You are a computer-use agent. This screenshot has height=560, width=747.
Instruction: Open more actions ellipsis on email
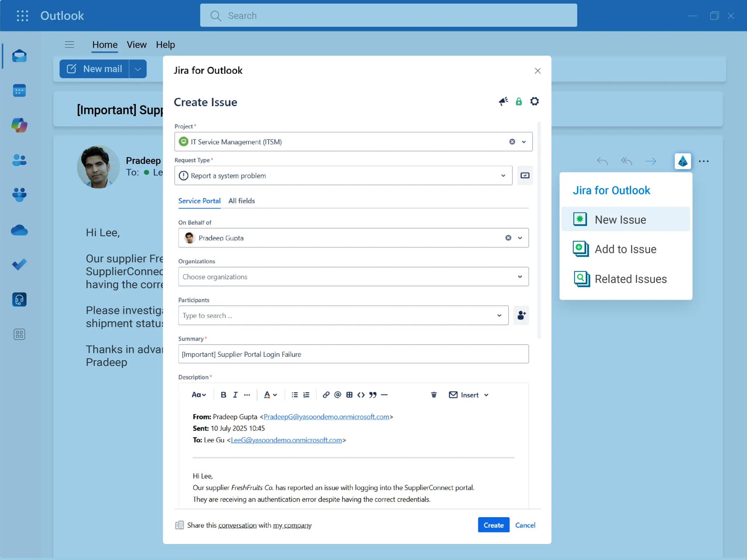pyautogui.click(x=704, y=161)
